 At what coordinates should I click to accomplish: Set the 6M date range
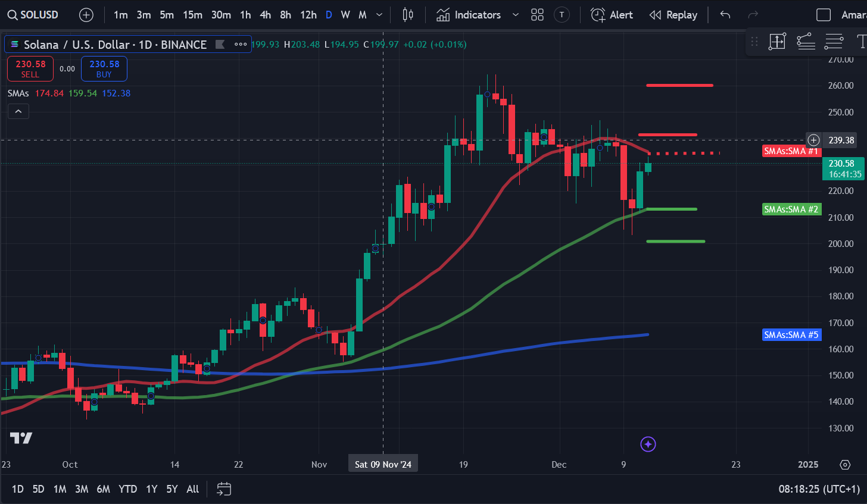coord(103,489)
